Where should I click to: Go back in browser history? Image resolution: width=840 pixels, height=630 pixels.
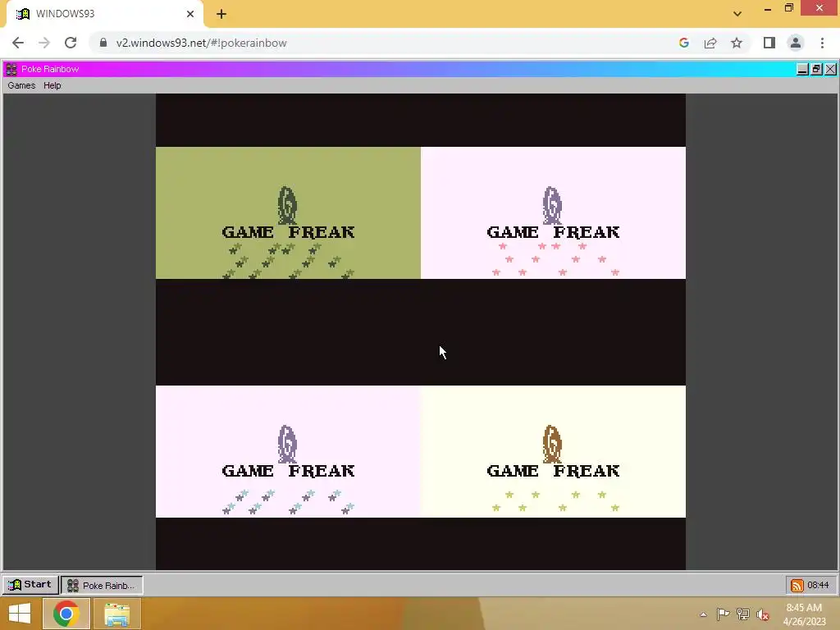pos(18,43)
